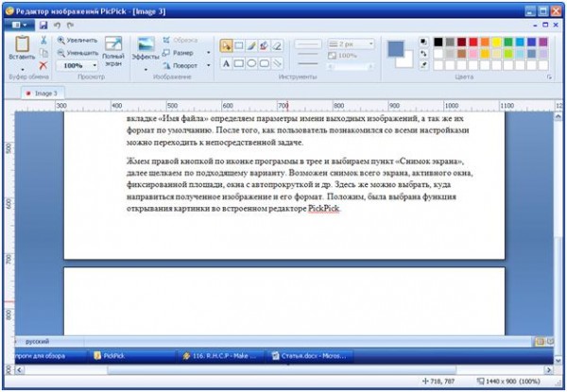Choose the bottom line style
Screen dimensions: 567x392
[x=308, y=63]
